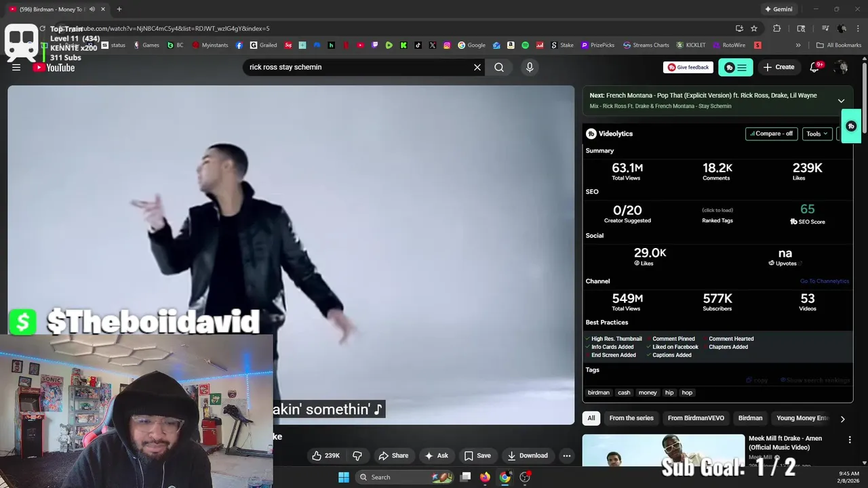Save the video to a playlist
Image resolution: width=868 pixels, height=488 pixels.
tap(477, 455)
